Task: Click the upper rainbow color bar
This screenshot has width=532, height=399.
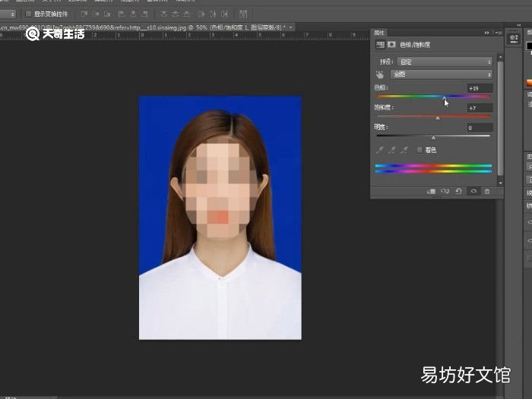Action: tap(433, 166)
